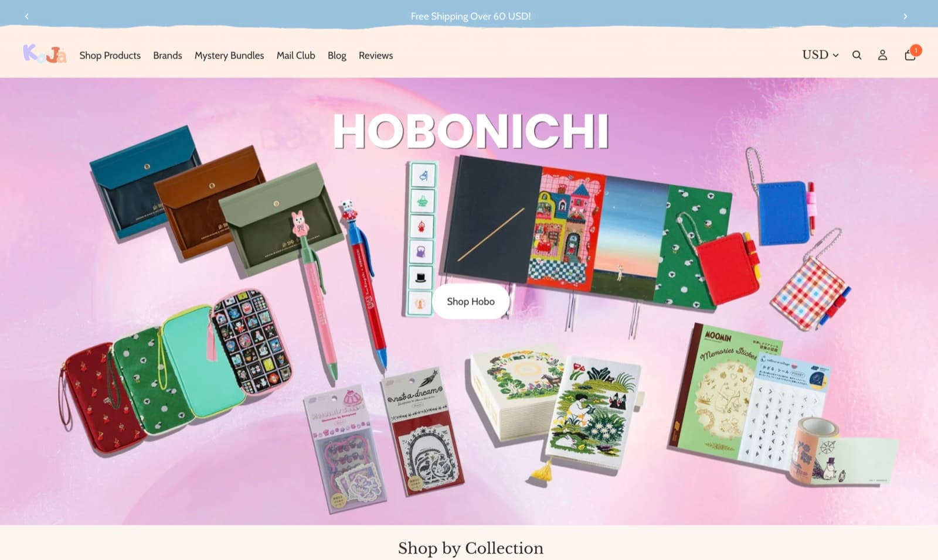Go to next announcement with right arrow

pos(905,16)
